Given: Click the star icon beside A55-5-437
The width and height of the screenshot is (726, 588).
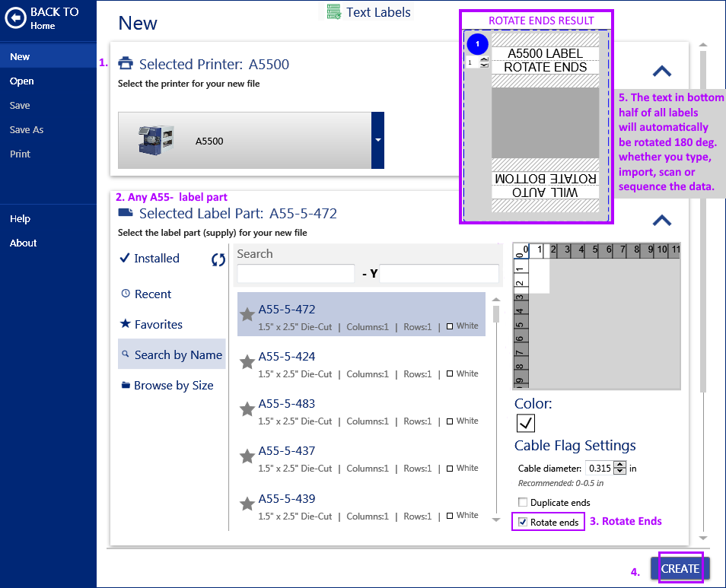Looking at the screenshot, I should 247,457.
